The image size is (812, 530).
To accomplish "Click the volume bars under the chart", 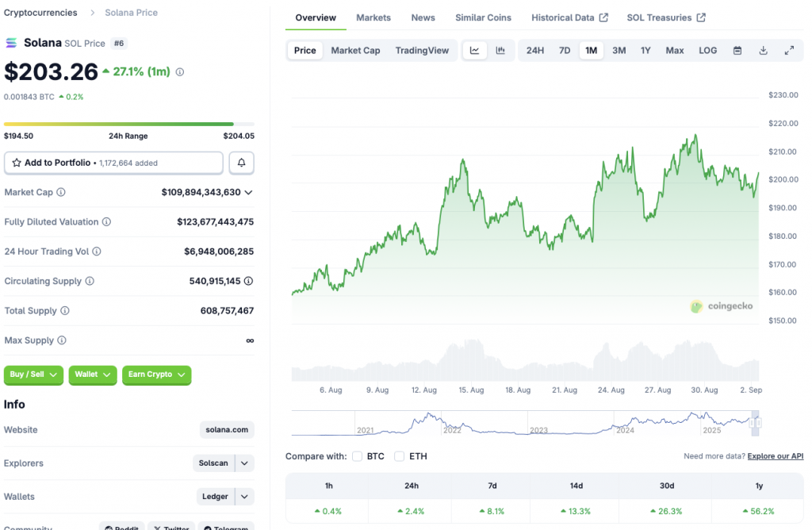I will 525,361.
